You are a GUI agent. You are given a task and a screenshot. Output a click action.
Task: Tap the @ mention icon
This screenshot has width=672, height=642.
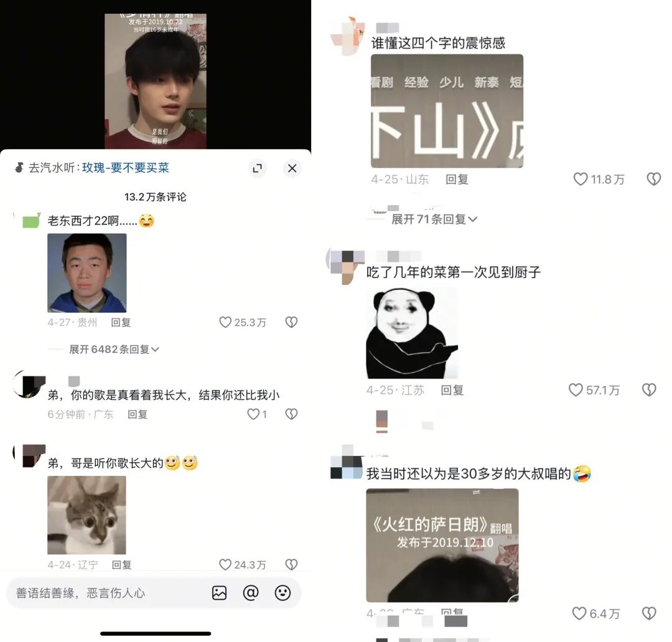click(x=251, y=593)
